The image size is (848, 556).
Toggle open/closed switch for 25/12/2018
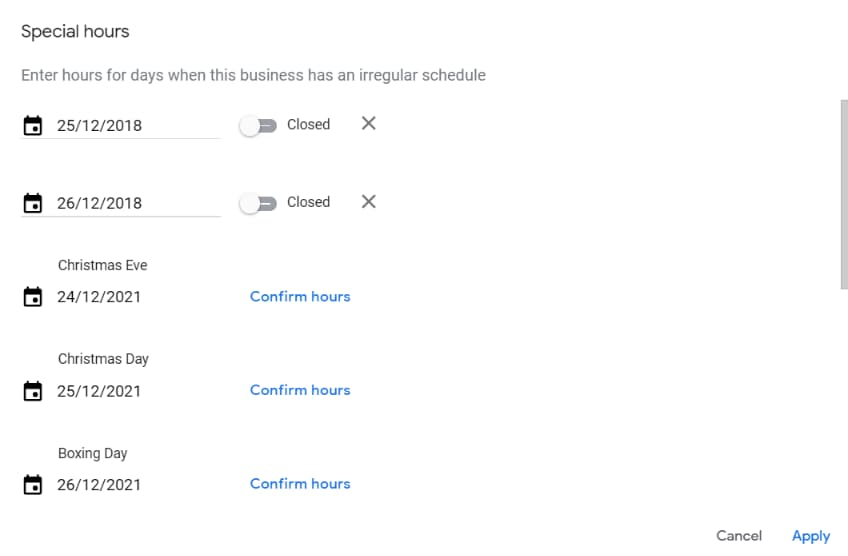258,125
